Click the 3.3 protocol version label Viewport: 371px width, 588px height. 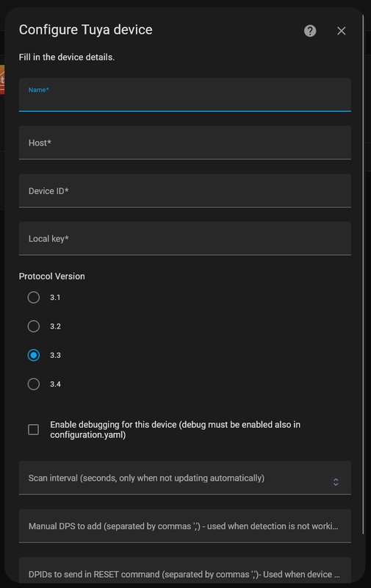point(55,355)
